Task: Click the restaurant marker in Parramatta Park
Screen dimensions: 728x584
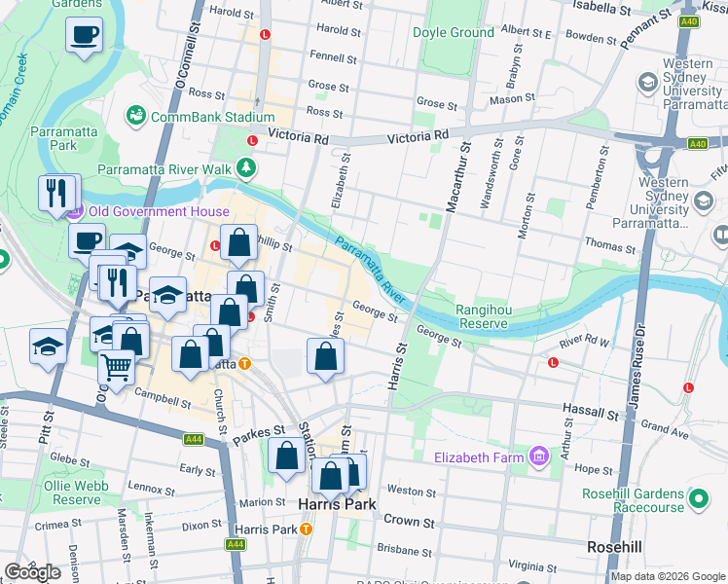Action: pyautogui.click(x=57, y=194)
